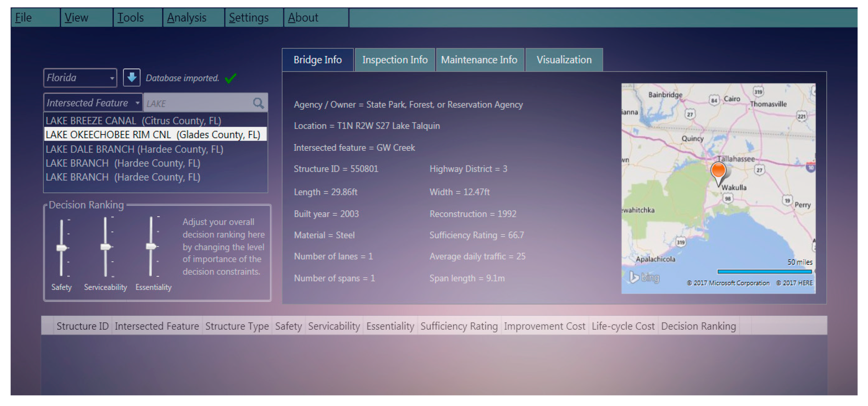Click the green database imported checkmark
868x406 pixels.
pos(231,78)
